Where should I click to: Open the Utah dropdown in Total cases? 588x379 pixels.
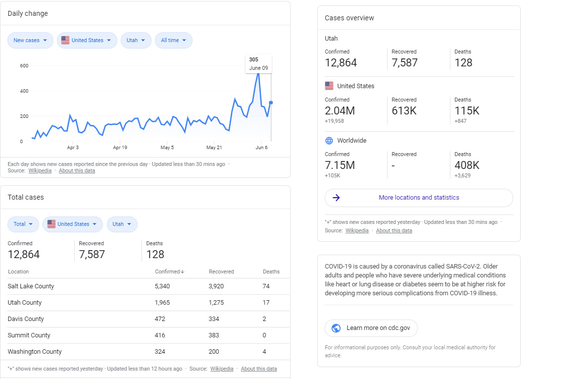122,224
